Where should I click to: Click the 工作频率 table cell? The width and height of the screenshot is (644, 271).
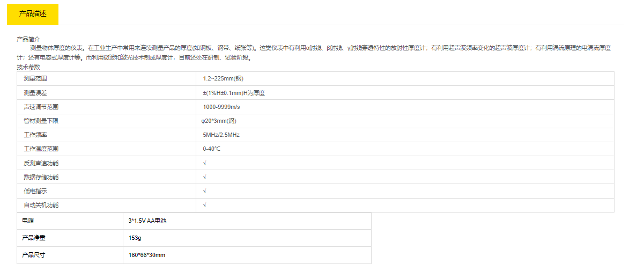(x=107, y=135)
